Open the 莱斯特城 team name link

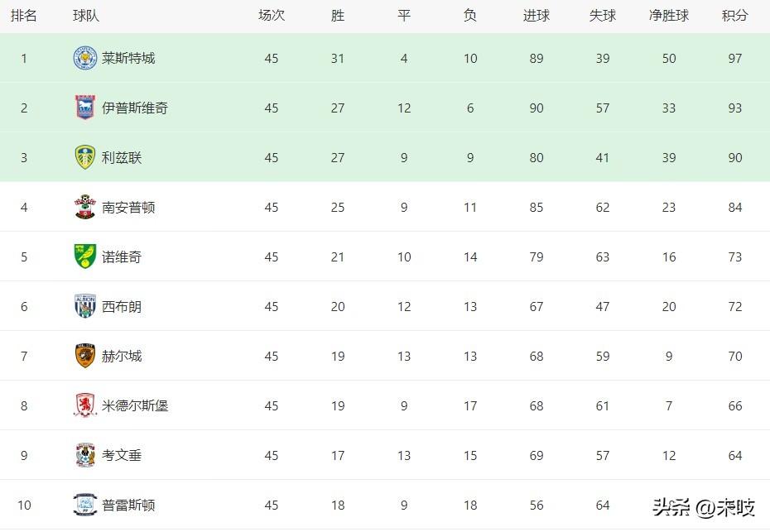(128, 59)
